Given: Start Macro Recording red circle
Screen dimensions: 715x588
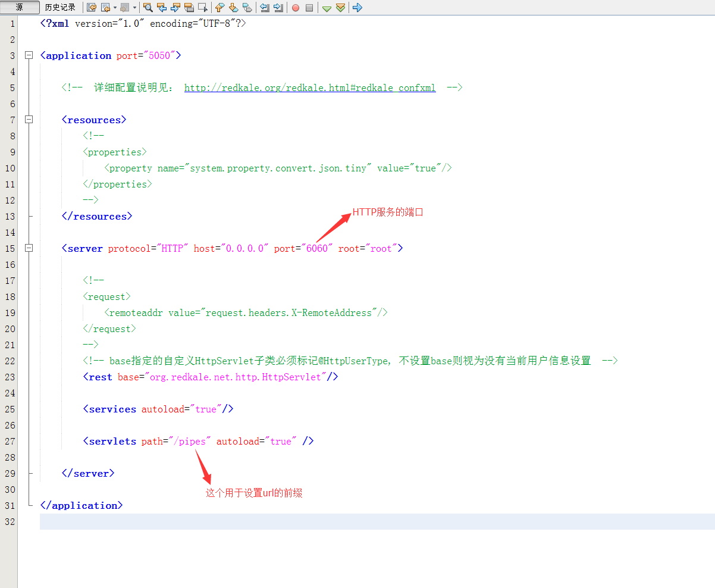Looking at the screenshot, I should click(295, 8).
